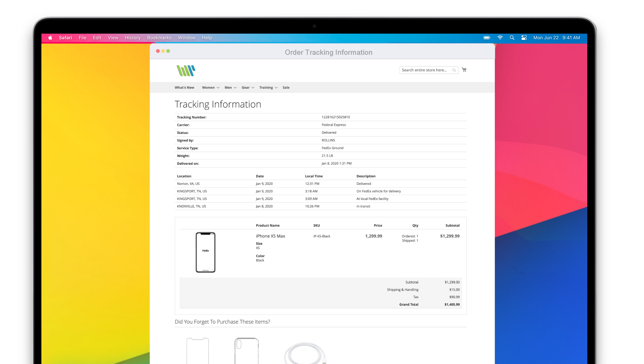Viewport: 644px width, 364px height.
Task: Open the Training category
Action: click(266, 88)
